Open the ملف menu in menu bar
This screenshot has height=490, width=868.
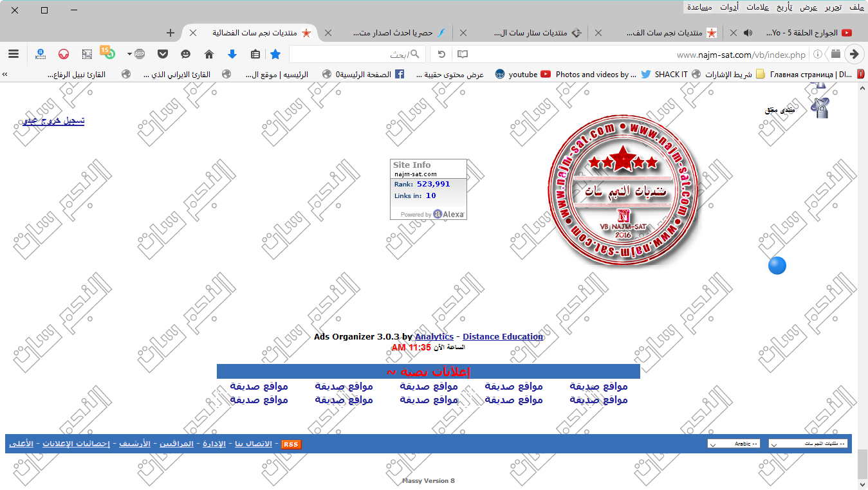click(856, 7)
